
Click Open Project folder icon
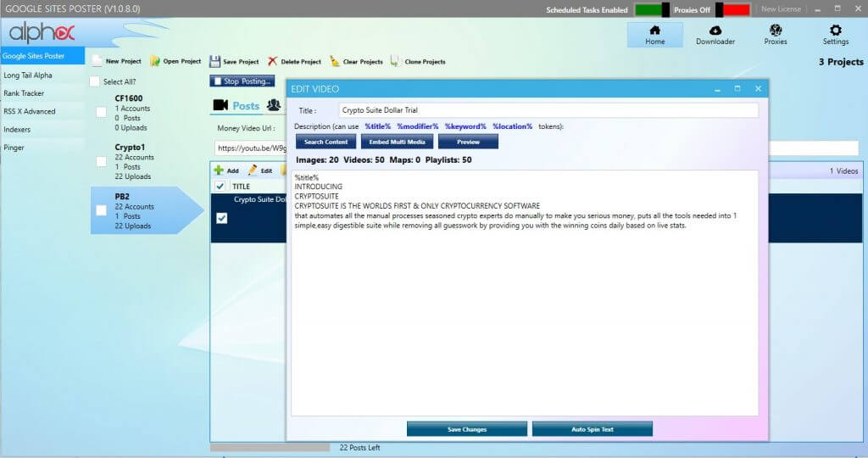(x=155, y=61)
